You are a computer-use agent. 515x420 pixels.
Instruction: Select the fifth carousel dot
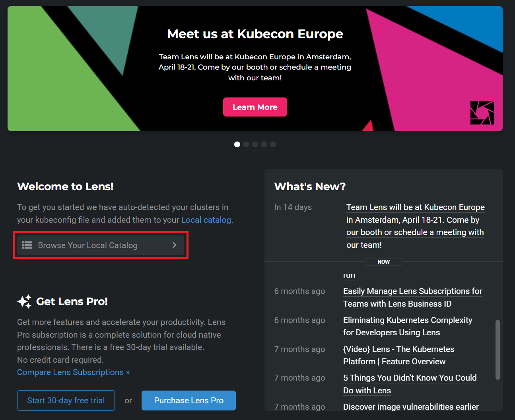273,144
